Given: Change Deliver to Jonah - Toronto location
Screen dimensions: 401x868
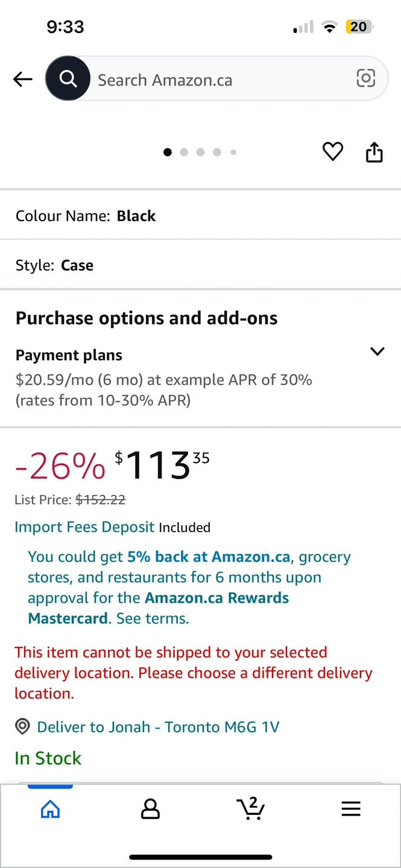Looking at the screenshot, I should tap(159, 726).
